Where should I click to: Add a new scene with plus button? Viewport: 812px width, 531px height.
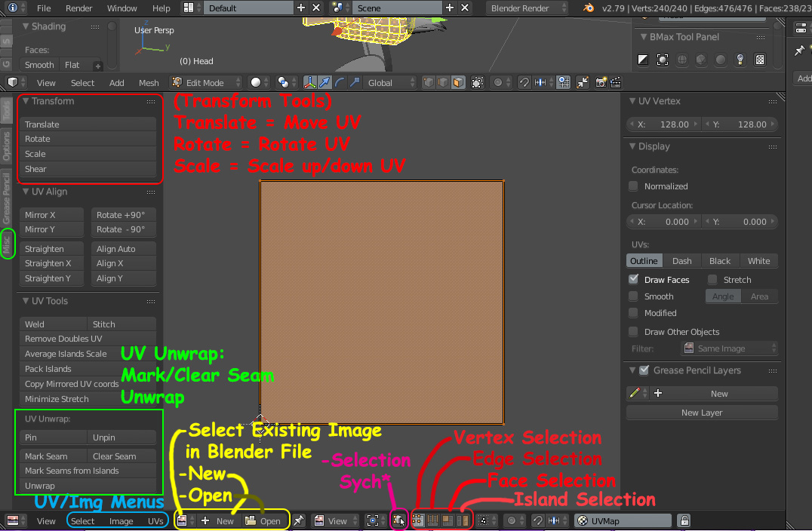[450, 8]
